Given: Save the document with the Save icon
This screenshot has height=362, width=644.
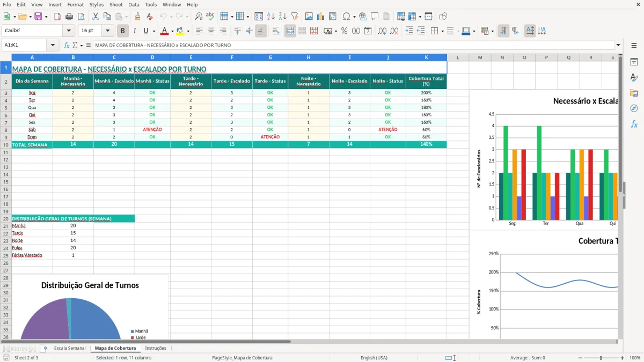Looking at the screenshot, I should 38,17.
